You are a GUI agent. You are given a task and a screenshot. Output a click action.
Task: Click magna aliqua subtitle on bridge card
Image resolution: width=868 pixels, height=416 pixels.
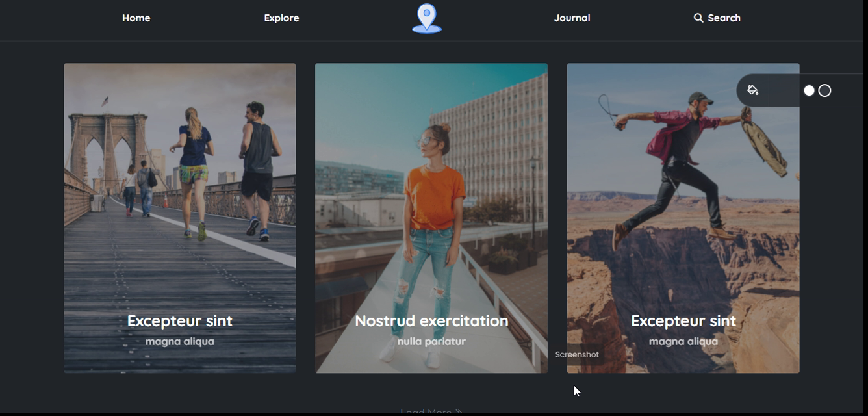[x=180, y=341]
